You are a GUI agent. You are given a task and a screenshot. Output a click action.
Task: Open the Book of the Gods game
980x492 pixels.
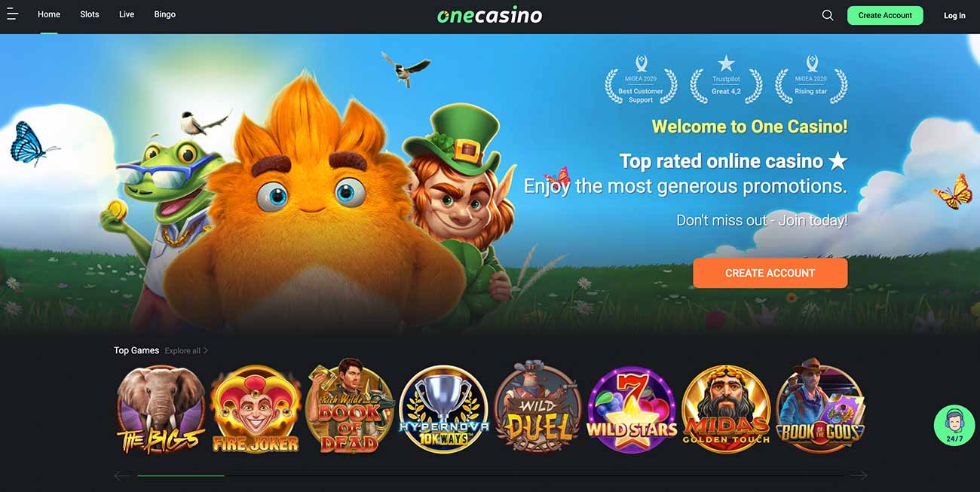click(821, 407)
